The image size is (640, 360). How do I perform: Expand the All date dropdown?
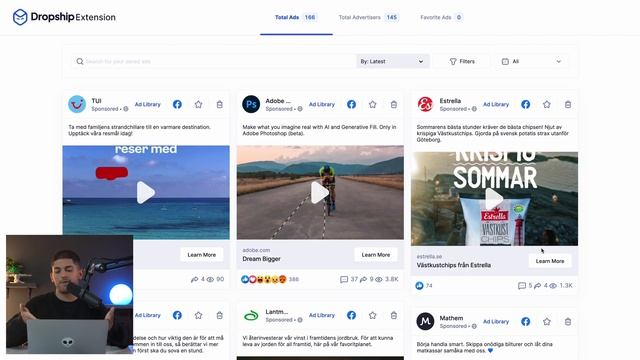pyautogui.click(x=531, y=61)
